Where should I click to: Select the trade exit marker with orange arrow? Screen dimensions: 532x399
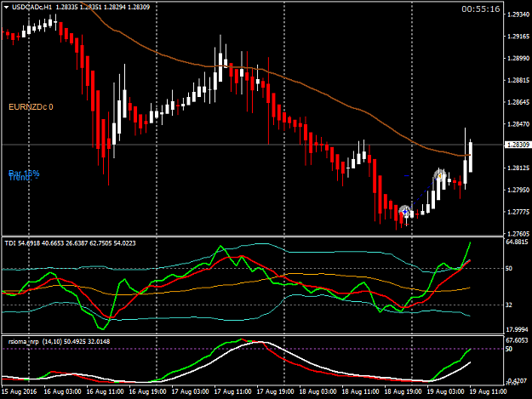tap(440, 175)
